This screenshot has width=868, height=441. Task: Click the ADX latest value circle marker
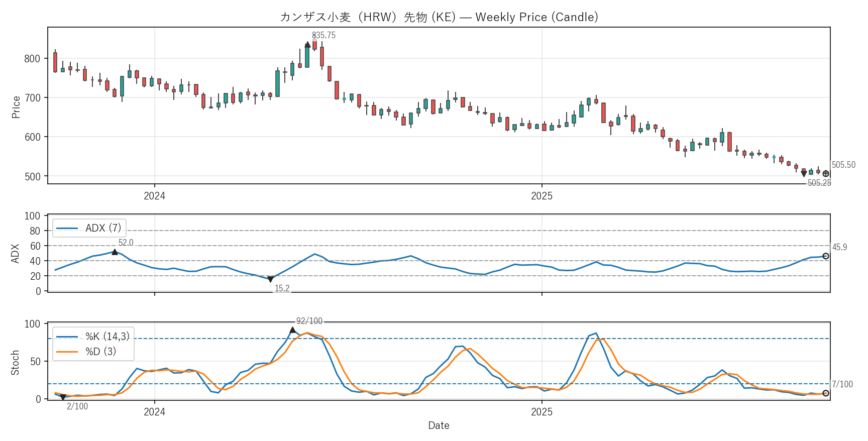(826, 256)
